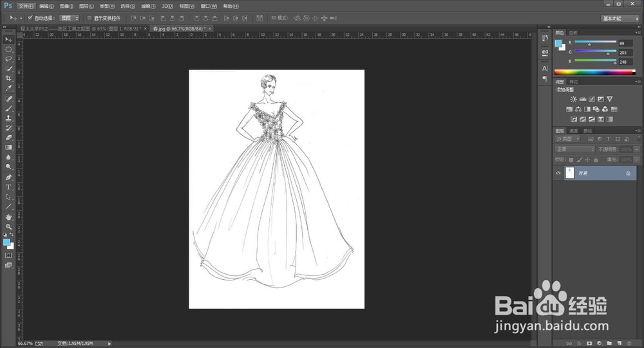Viewport: 644px width, 348px height.
Task: Open the 图层 auto-select dropdown in options bar
Action: 70,18
